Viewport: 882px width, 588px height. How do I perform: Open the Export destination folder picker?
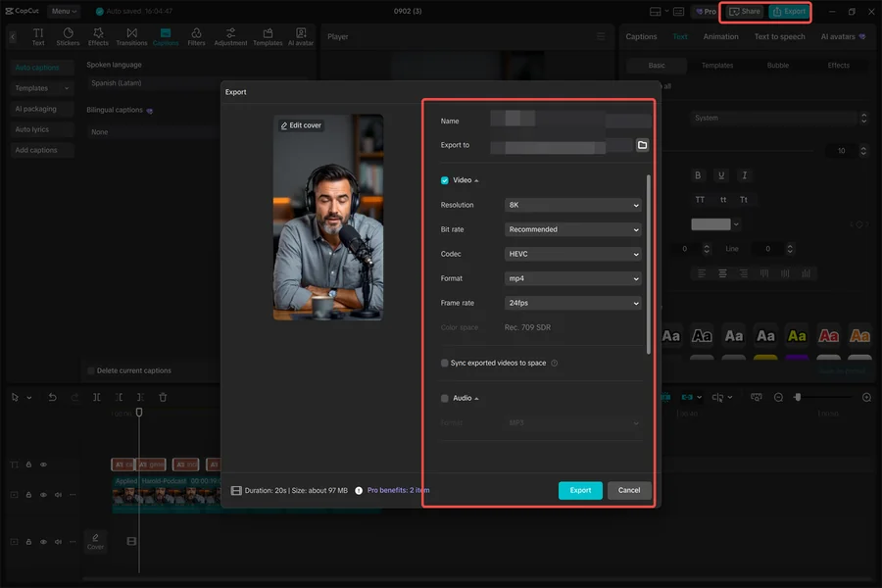tap(642, 144)
